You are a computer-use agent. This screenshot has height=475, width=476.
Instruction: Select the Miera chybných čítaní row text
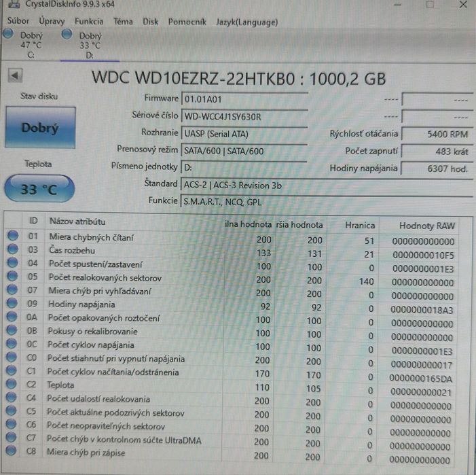(92, 237)
